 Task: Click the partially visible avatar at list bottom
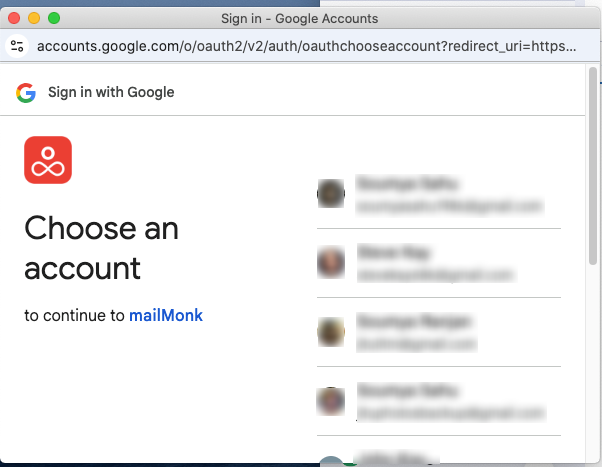click(x=331, y=460)
